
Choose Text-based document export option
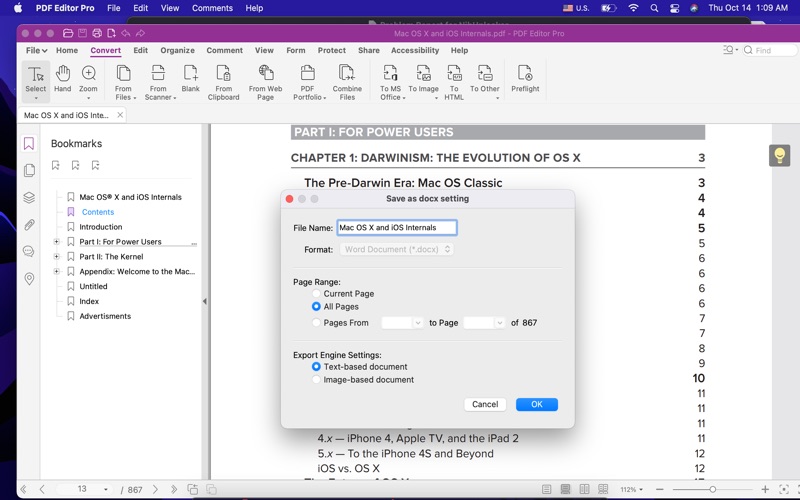[x=316, y=367]
